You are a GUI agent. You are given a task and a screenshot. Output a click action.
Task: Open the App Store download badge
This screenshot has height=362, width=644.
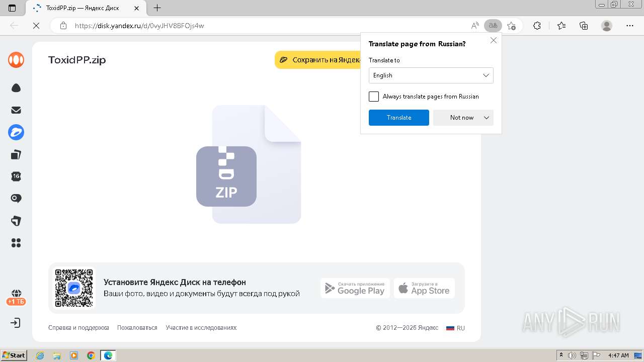coord(424,288)
